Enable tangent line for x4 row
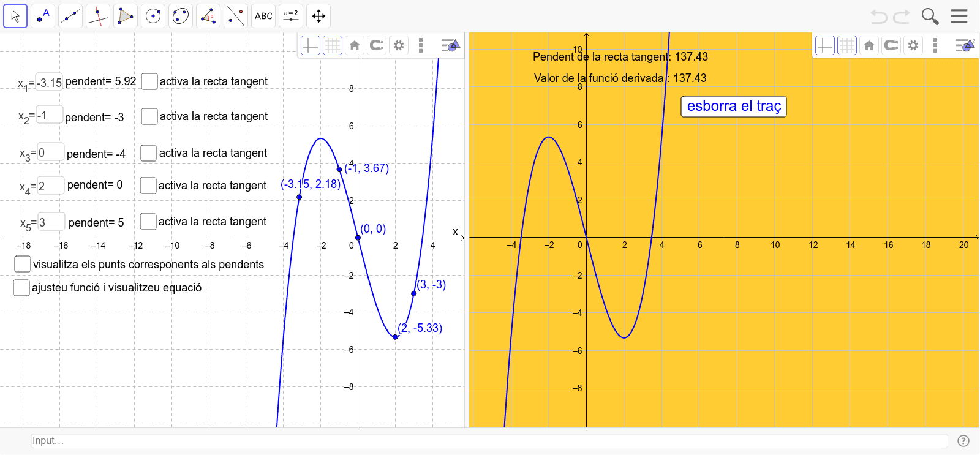The width and height of the screenshot is (980, 455). click(x=148, y=186)
